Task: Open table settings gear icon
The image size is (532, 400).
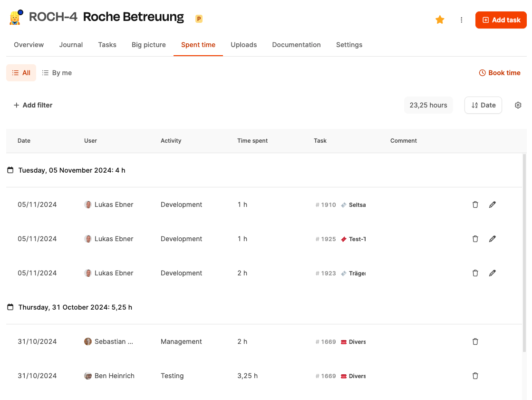Action: click(x=518, y=105)
